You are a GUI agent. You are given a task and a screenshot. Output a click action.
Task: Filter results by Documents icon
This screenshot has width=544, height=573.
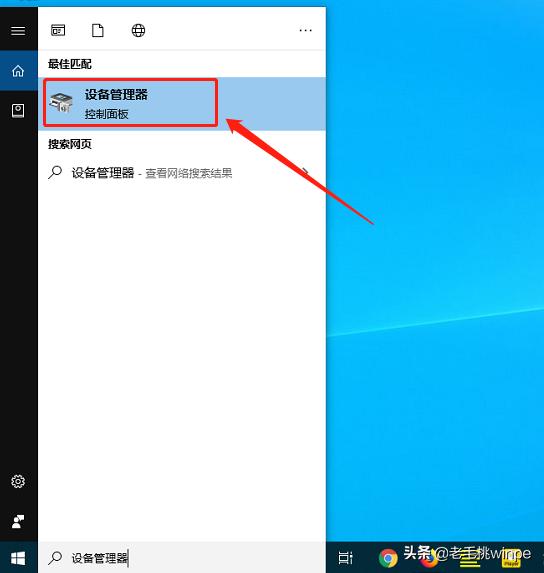click(98, 30)
